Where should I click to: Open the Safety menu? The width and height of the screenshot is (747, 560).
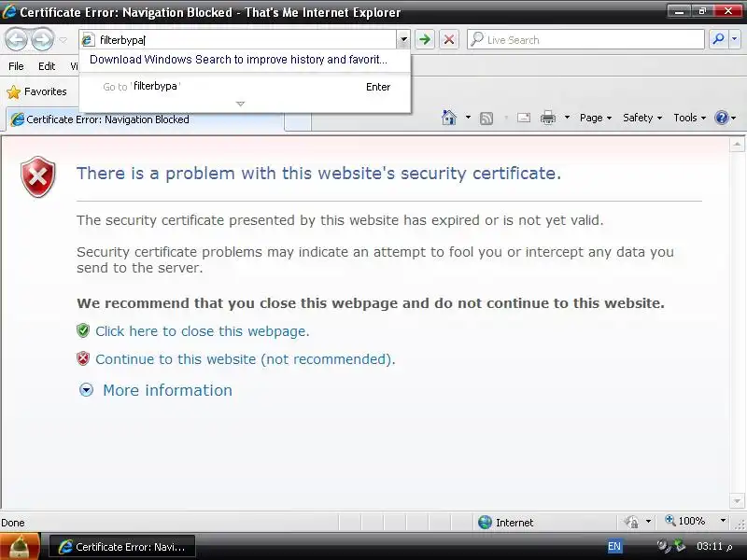click(642, 118)
